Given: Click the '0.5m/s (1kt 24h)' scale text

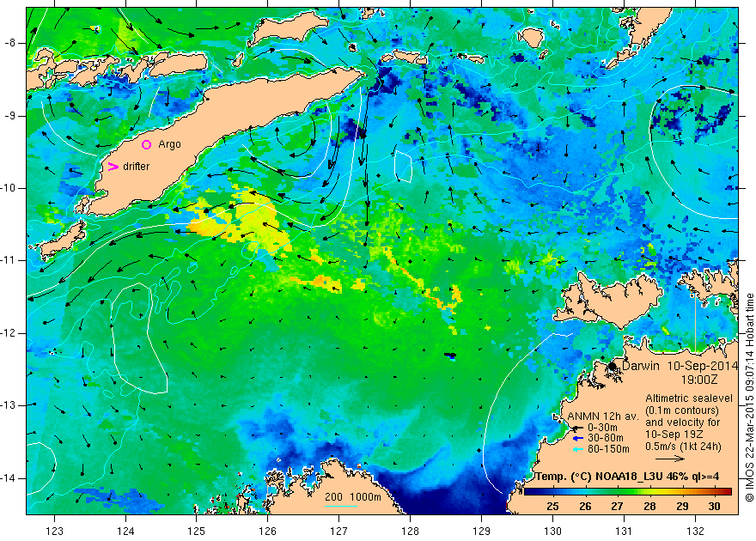Looking at the screenshot, I should [x=684, y=447].
